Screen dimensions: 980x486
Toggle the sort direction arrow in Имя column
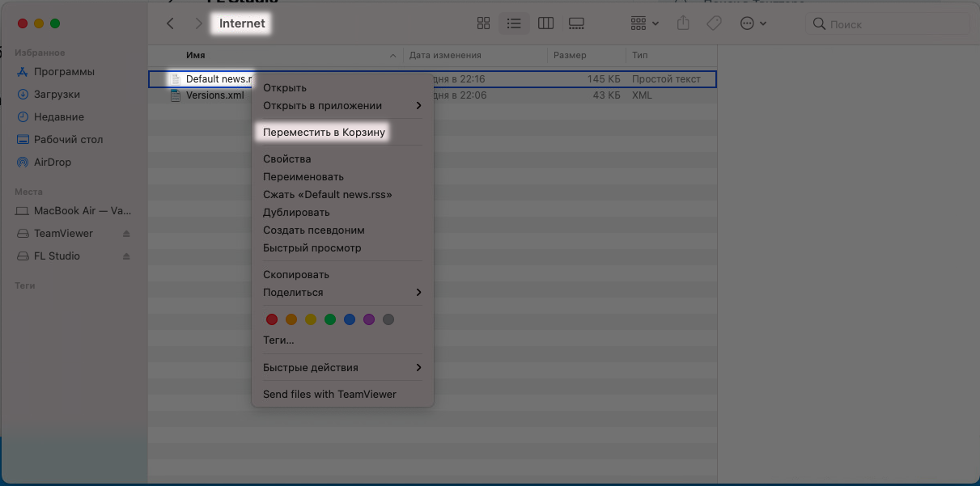pos(393,56)
